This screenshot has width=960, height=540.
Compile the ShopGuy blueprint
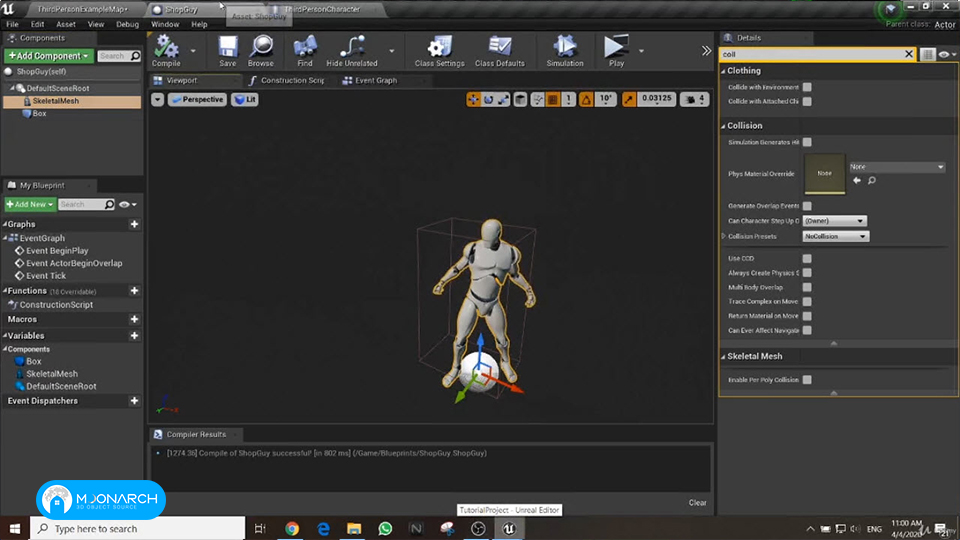[x=166, y=51]
